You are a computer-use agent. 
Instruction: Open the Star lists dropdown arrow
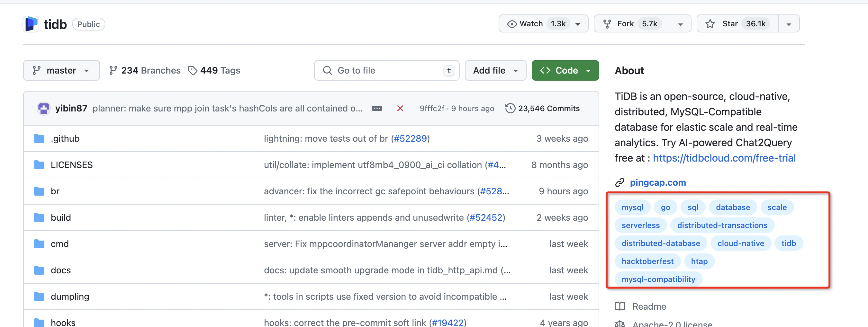tap(789, 24)
